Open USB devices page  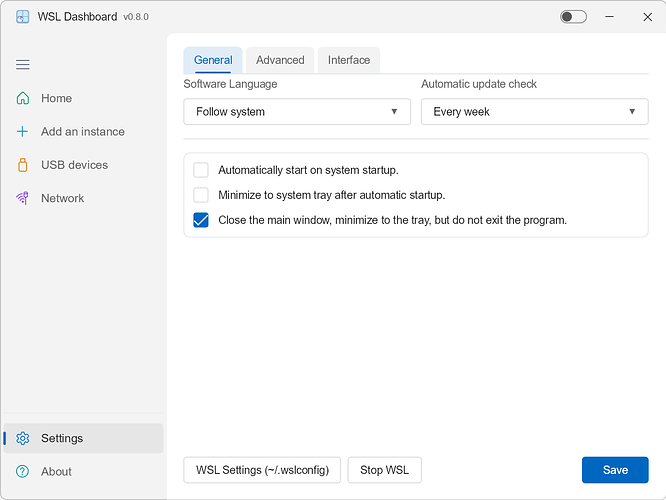point(83,165)
